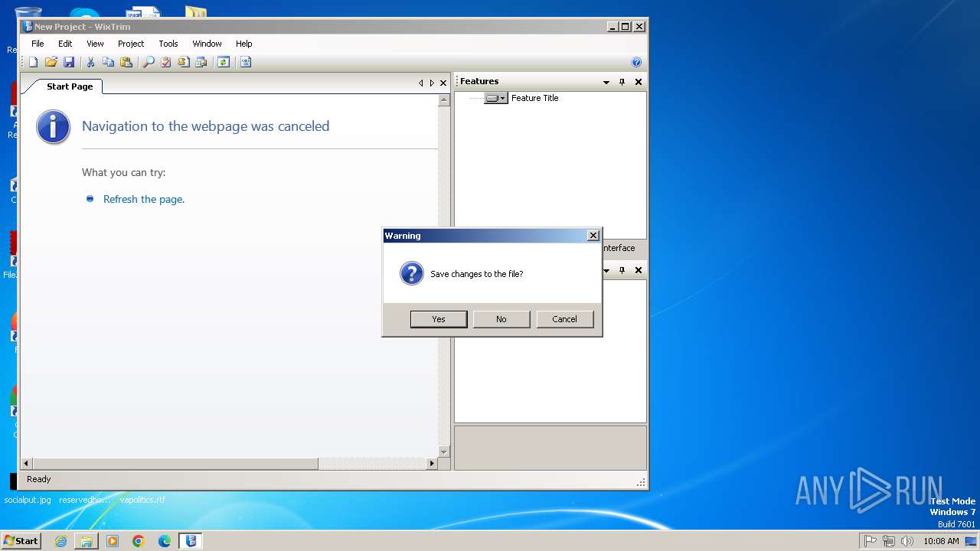Open the View menu
980x551 pixels.
(x=95, y=44)
